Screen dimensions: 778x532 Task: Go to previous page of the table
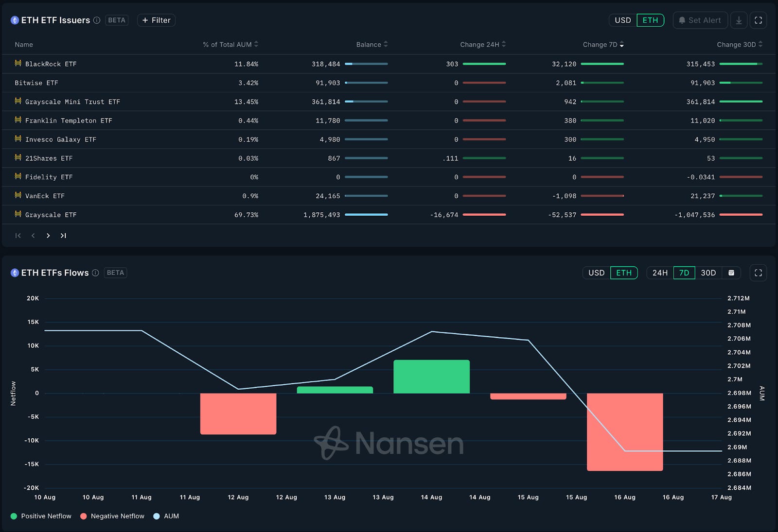point(33,236)
